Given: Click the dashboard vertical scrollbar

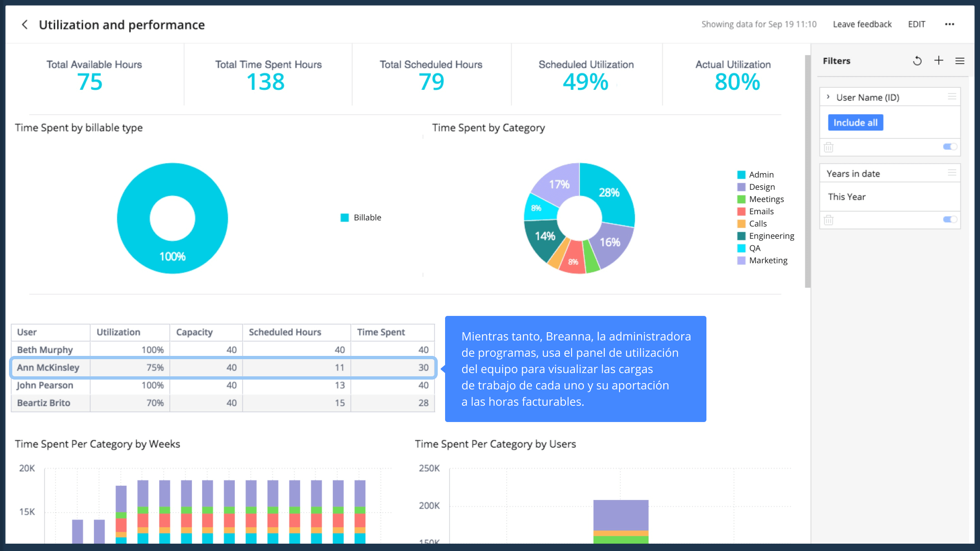Looking at the screenshot, I should [807, 171].
